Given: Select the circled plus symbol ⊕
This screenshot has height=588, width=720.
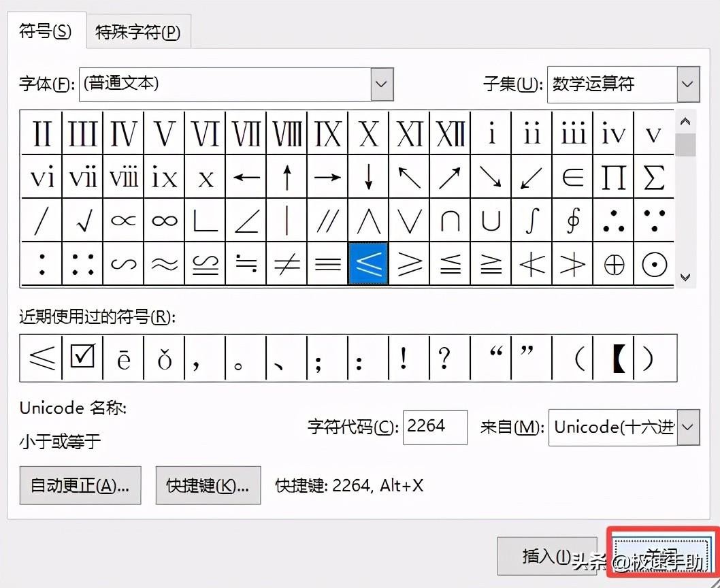Looking at the screenshot, I should [x=613, y=264].
